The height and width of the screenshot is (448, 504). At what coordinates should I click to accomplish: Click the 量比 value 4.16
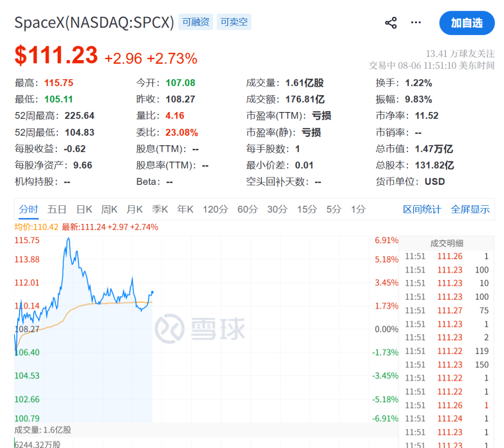[175, 116]
